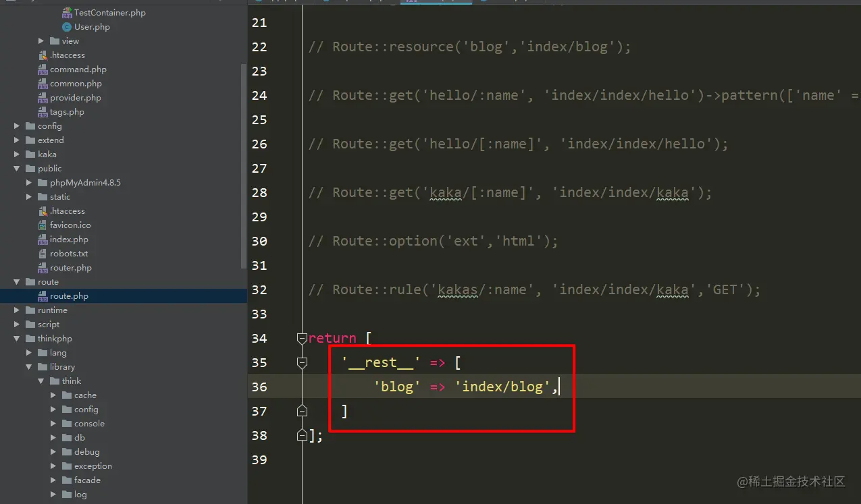Place cursor in Route::rule 'kakas/:name' line

click(x=534, y=289)
